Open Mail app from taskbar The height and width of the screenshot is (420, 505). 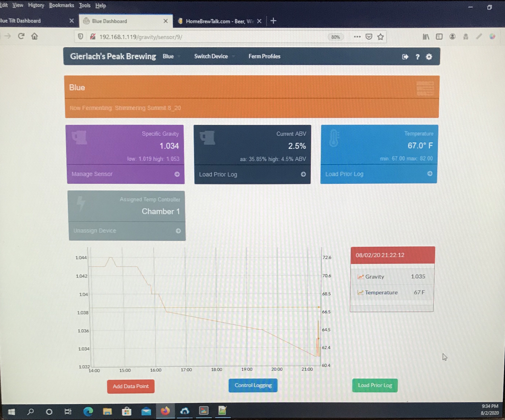pos(146,412)
